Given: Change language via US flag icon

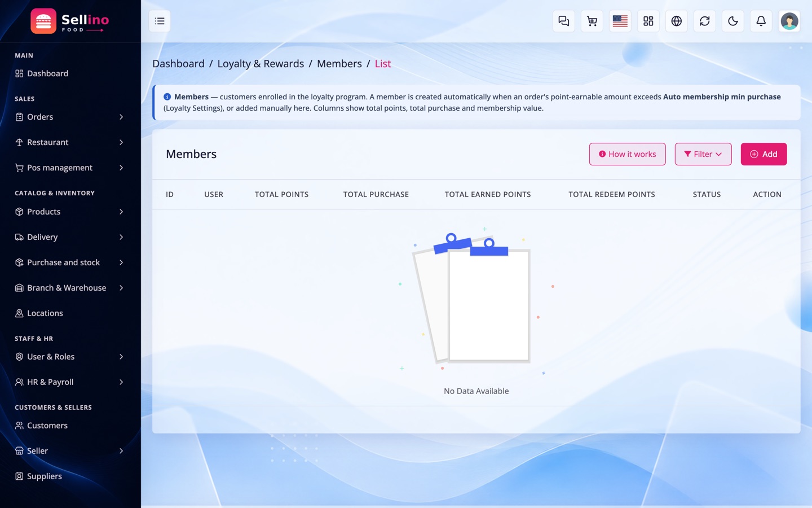Looking at the screenshot, I should pyautogui.click(x=620, y=21).
